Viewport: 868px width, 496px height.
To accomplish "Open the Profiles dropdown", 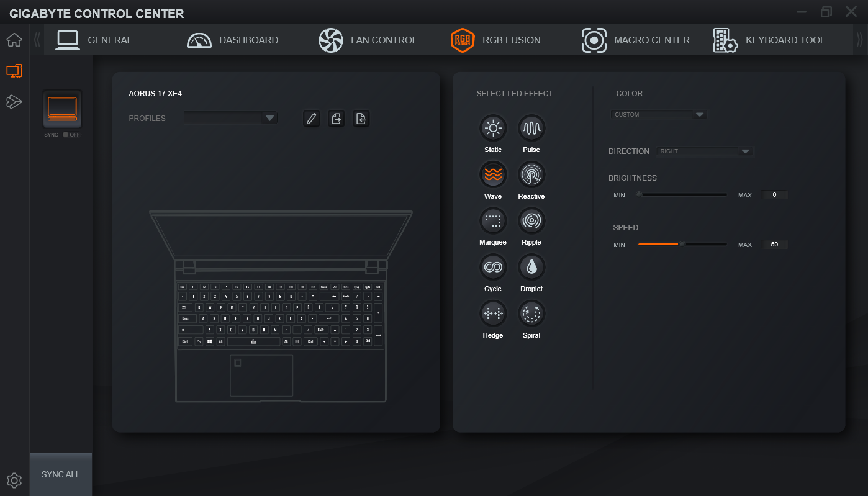I will coord(231,118).
